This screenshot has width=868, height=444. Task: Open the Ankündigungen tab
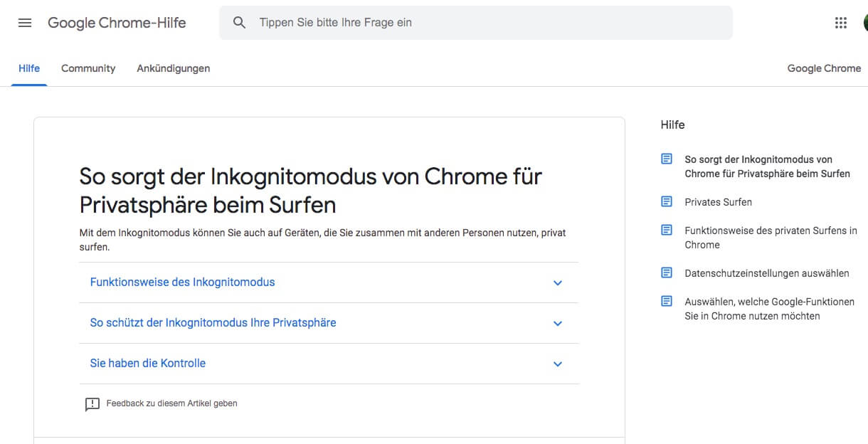click(x=174, y=68)
